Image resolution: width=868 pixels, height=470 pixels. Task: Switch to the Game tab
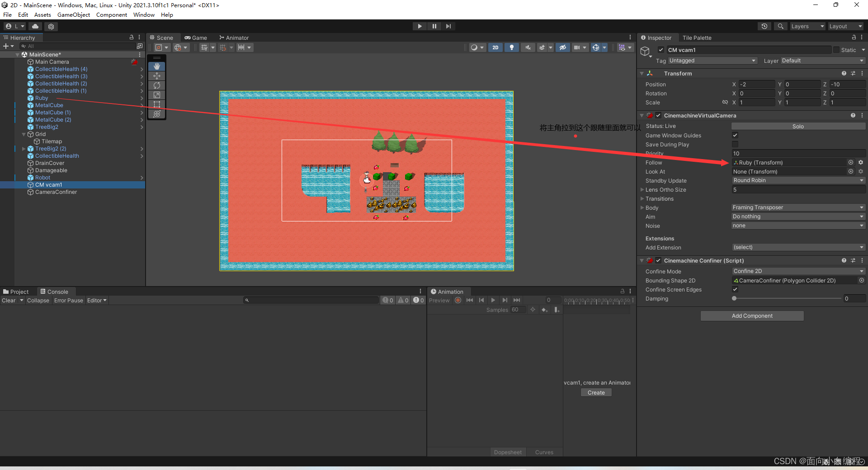coord(196,38)
